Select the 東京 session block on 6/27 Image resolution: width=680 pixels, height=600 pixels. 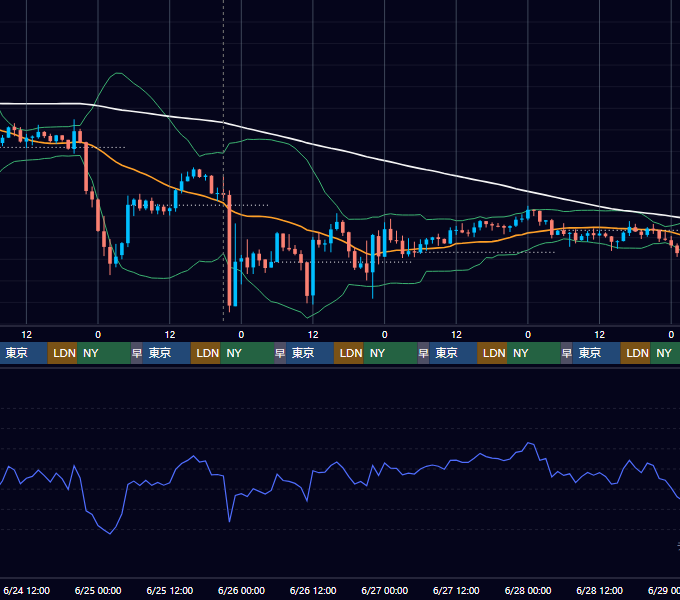pos(453,353)
